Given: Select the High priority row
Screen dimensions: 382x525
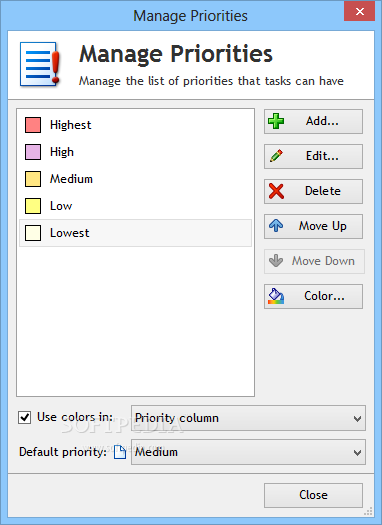Looking at the screenshot, I should click(135, 152).
